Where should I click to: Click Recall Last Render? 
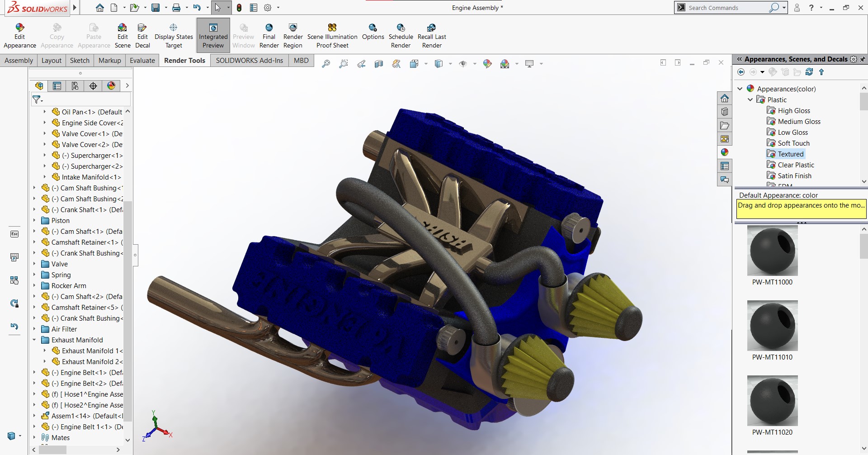tap(432, 35)
